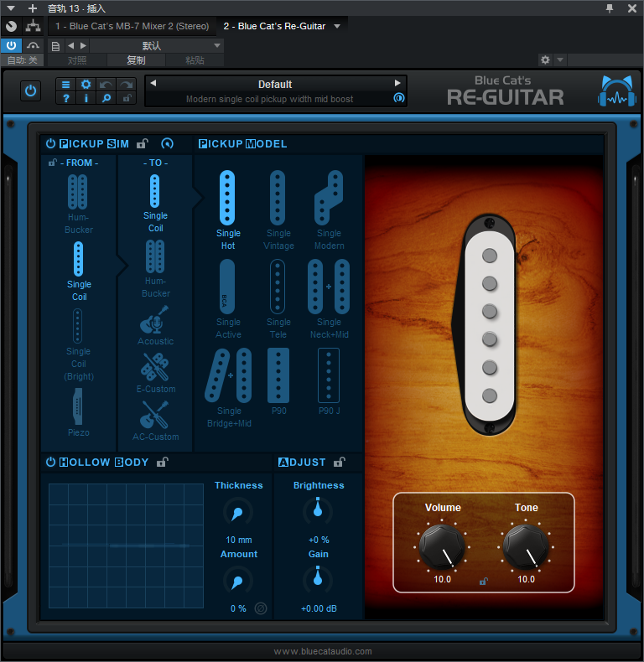Select Single Vintage pickup model
This screenshot has height=662, width=644.
click(278, 209)
